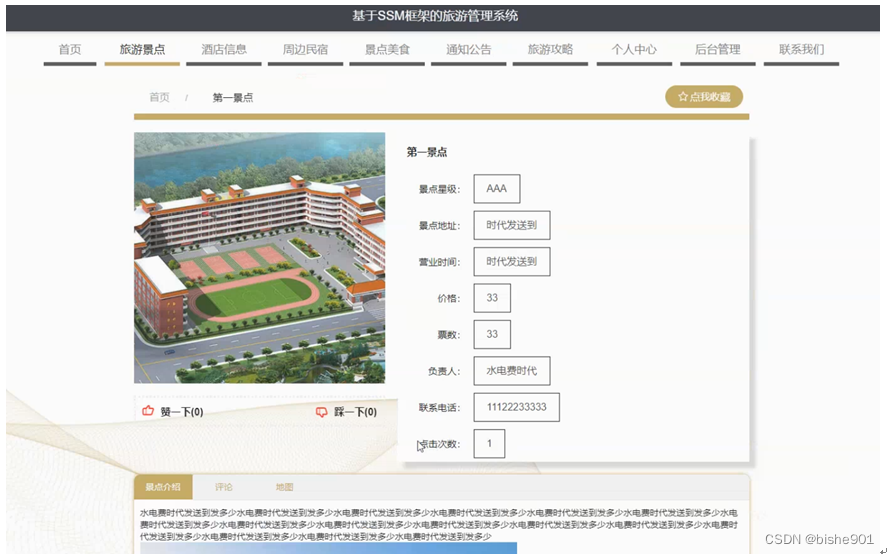Click the 联系电话 label
889x554 pixels.
439,408
